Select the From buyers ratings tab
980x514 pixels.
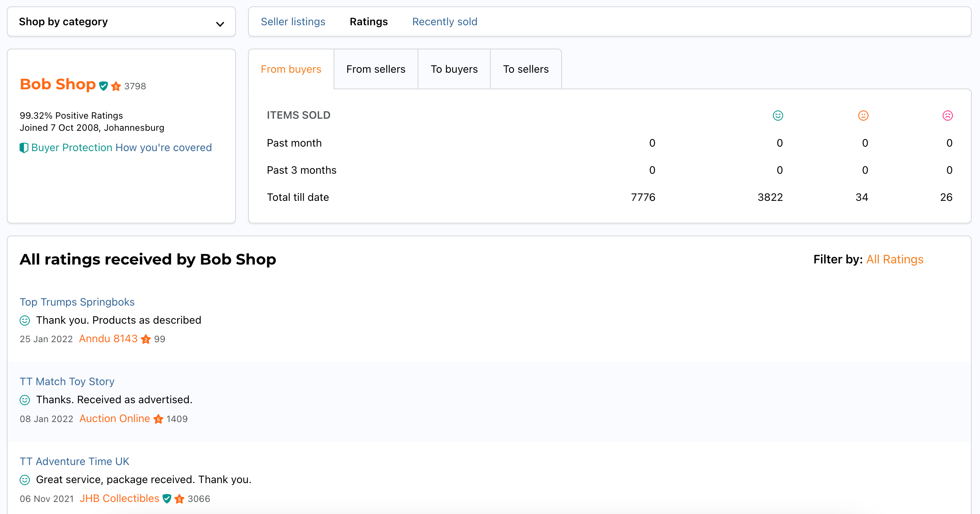click(291, 69)
